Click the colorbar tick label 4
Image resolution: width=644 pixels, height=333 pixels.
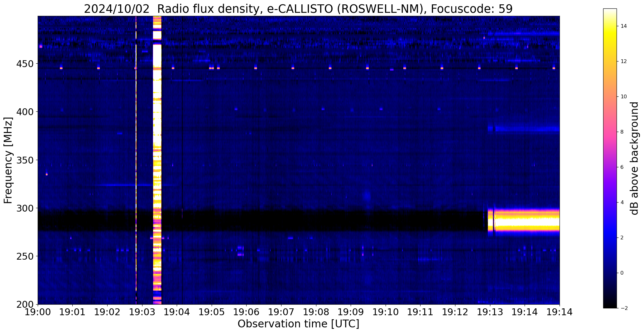(622, 203)
